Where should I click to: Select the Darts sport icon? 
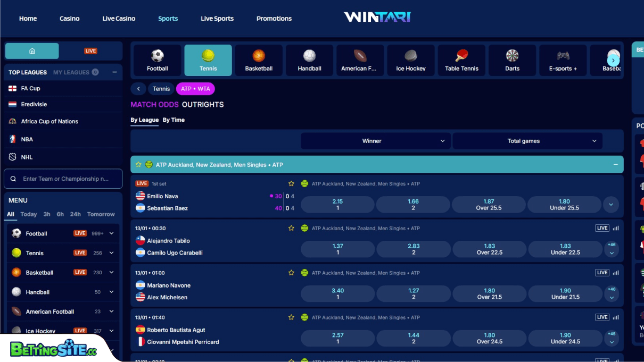click(x=511, y=60)
